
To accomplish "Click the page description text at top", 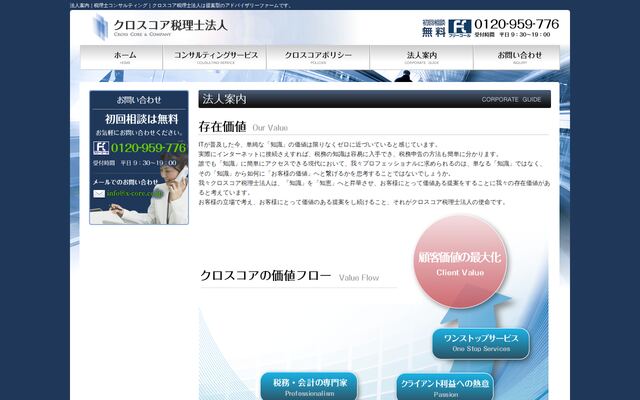I will tap(181, 6).
